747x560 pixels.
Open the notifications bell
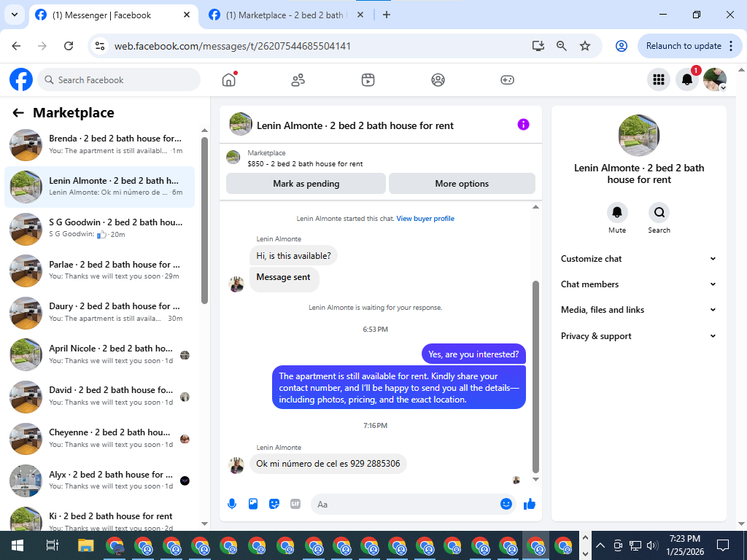coord(687,79)
